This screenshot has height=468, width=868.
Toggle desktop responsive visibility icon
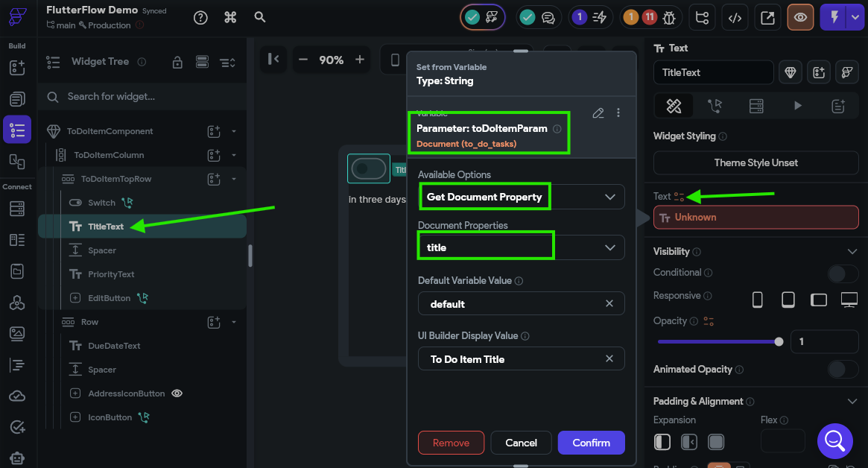click(x=849, y=300)
